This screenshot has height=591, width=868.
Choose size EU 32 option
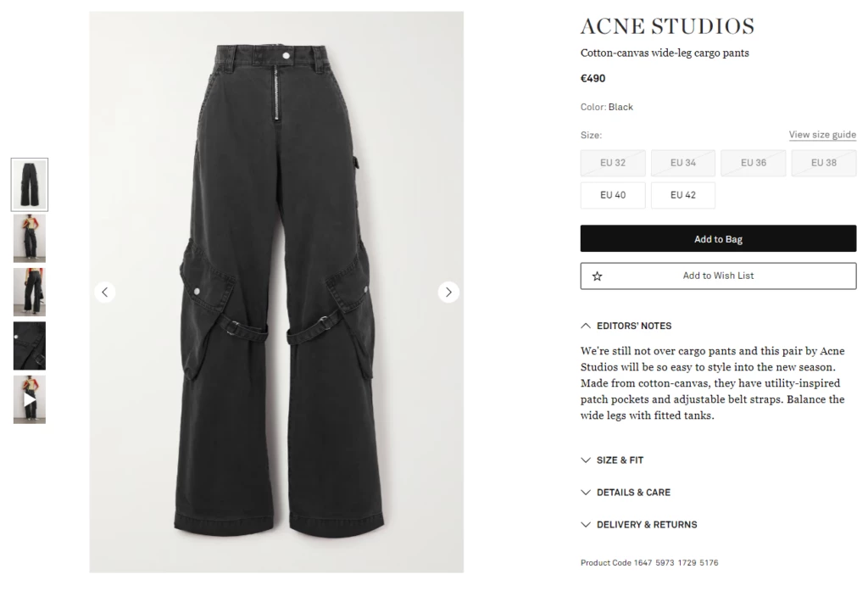[613, 163]
